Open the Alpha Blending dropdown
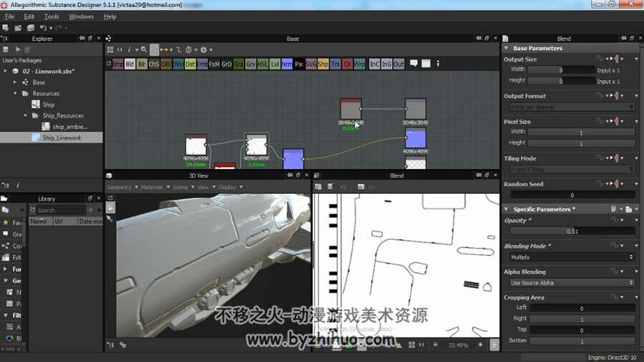 pos(572,283)
